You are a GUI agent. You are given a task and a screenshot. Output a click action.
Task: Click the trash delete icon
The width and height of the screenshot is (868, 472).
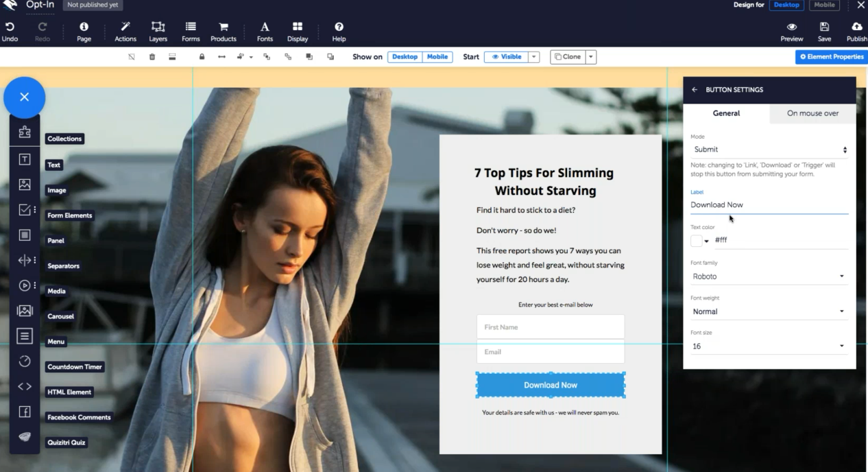[x=152, y=57]
